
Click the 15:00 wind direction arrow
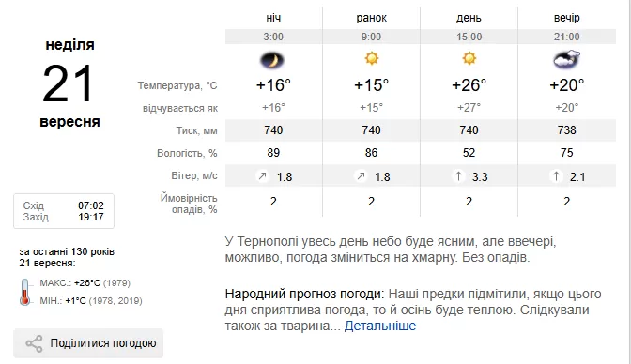click(458, 176)
